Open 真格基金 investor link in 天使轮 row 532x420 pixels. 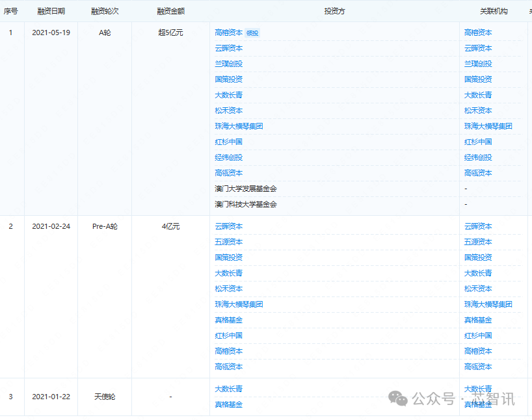(x=229, y=404)
